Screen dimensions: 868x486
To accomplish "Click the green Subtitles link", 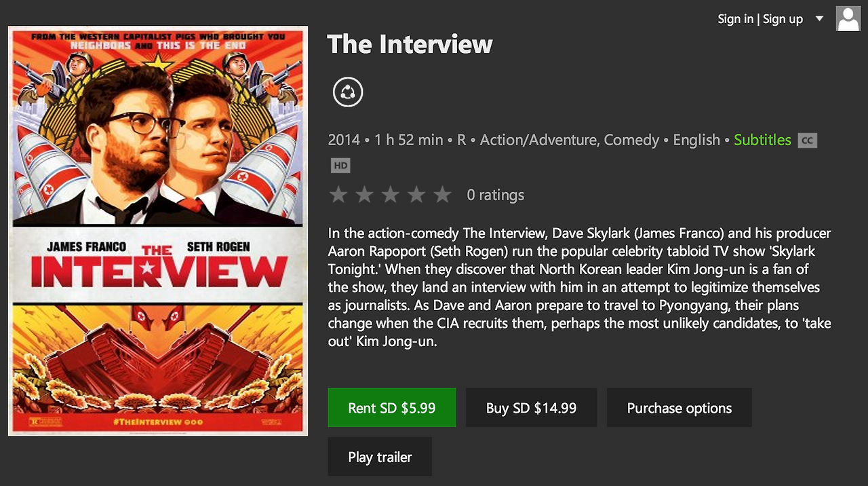I will [x=762, y=140].
